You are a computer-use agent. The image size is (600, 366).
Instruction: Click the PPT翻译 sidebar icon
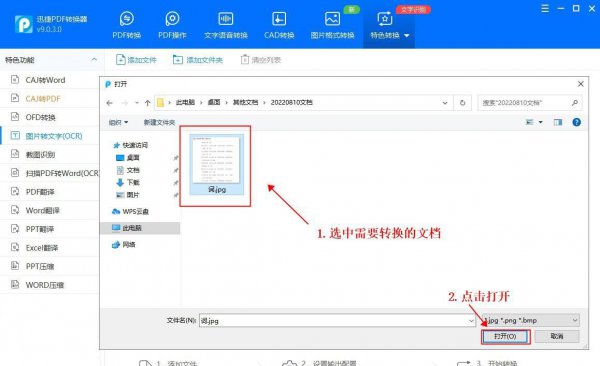click(x=15, y=229)
